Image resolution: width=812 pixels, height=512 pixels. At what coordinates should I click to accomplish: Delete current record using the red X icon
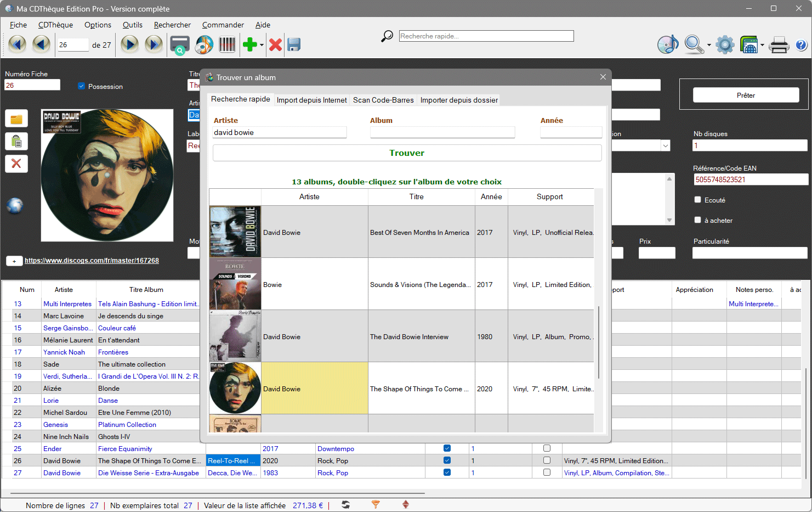click(x=275, y=44)
